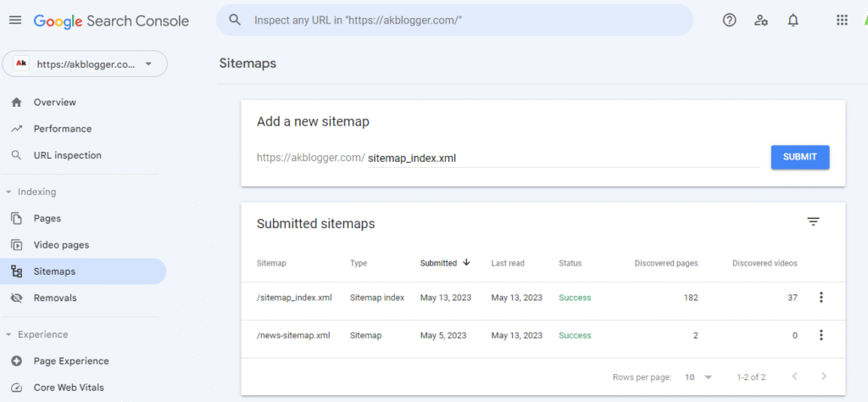
Task: Open the hamburger main menu
Action: (15, 20)
